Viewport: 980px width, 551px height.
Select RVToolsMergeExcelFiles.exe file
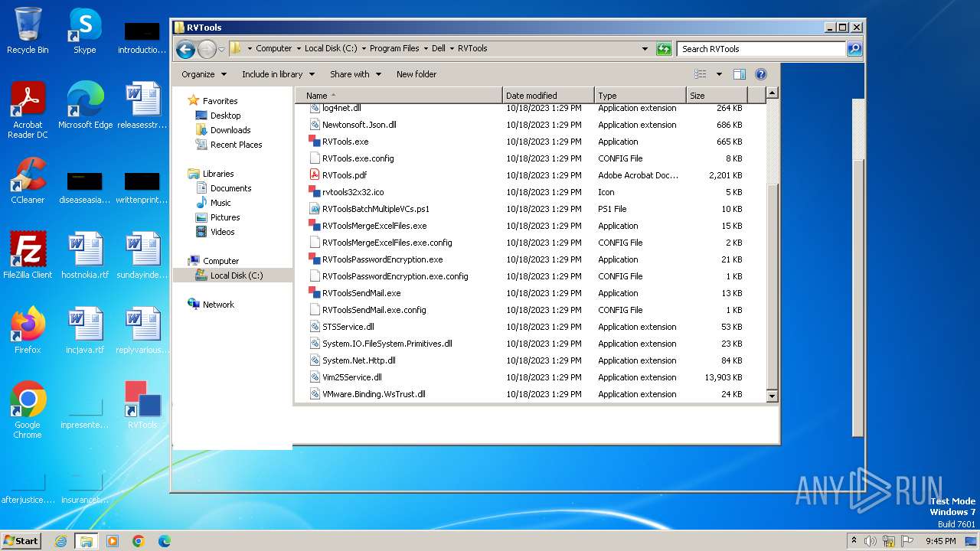(374, 226)
